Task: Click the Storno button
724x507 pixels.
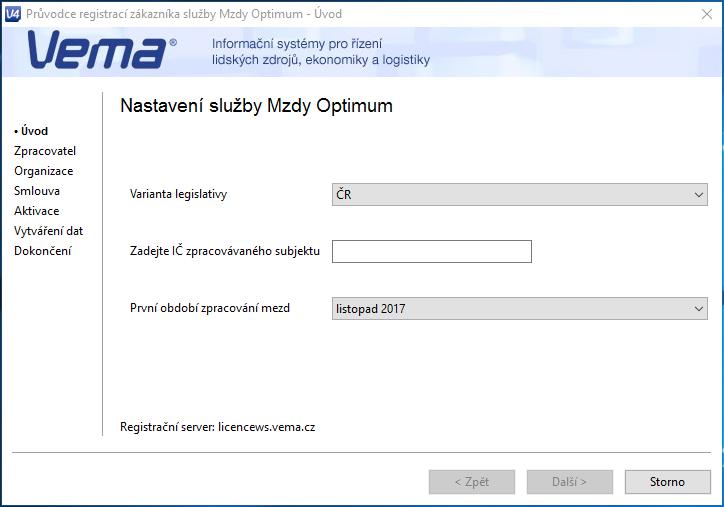Action: coord(668,482)
